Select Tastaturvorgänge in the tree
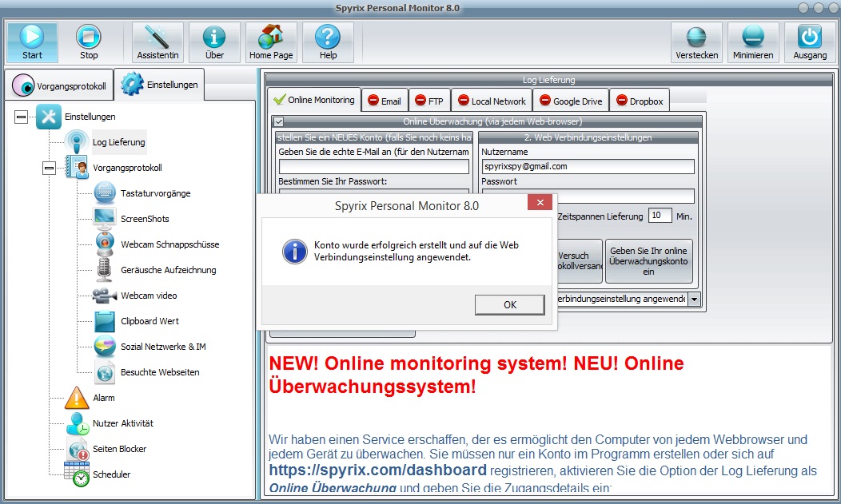The height and width of the screenshot is (504, 841). (x=156, y=193)
